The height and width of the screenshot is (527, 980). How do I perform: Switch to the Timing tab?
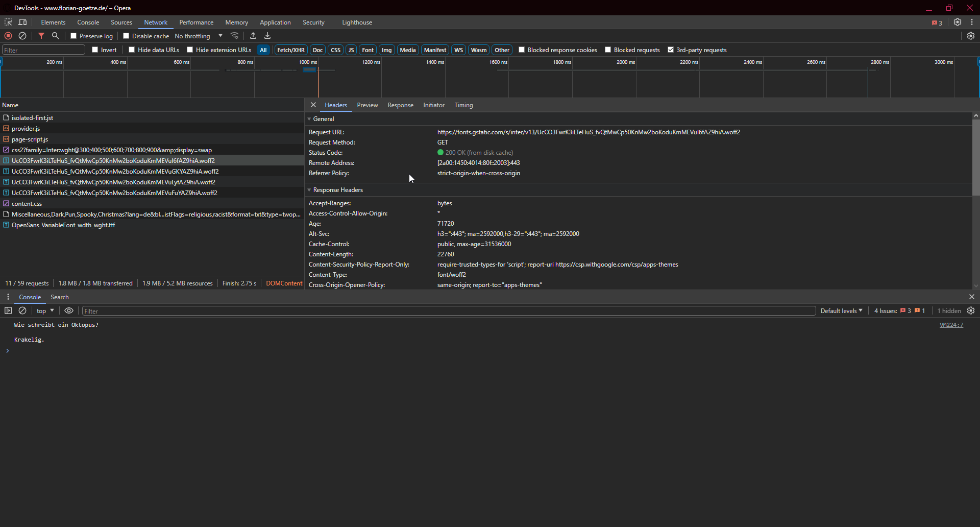click(463, 105)
